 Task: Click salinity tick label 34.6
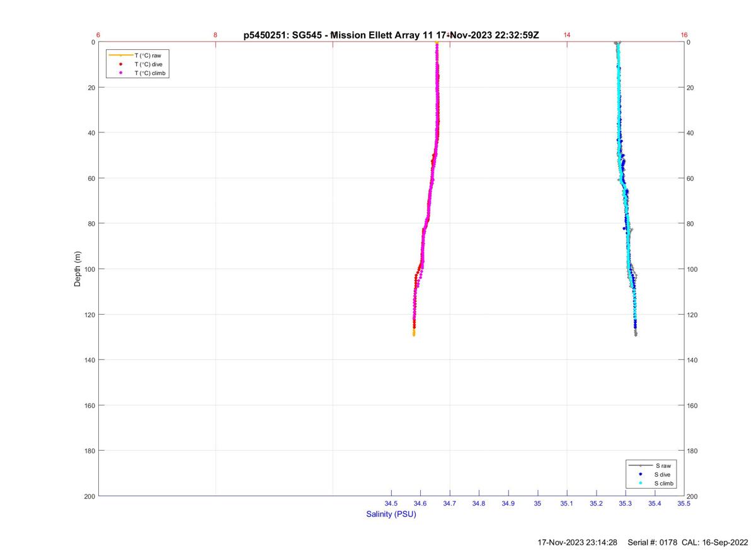[420, 504]
